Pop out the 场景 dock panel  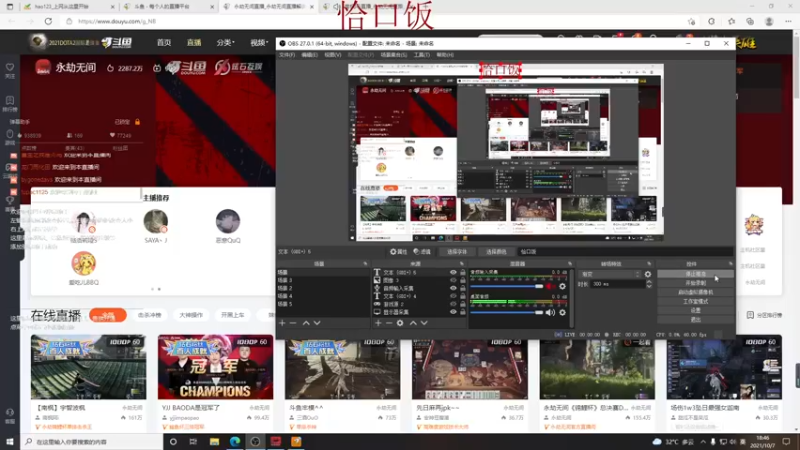tap(365, 264)
